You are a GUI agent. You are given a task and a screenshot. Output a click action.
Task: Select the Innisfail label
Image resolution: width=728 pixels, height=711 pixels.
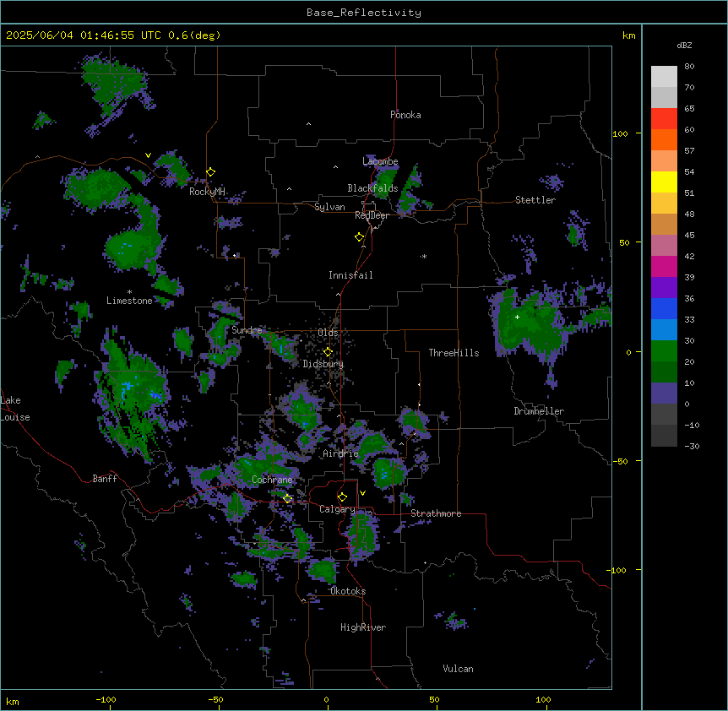350,275
